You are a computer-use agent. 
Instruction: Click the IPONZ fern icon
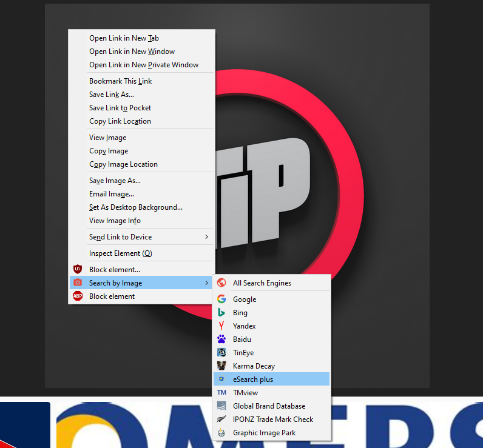221,419
